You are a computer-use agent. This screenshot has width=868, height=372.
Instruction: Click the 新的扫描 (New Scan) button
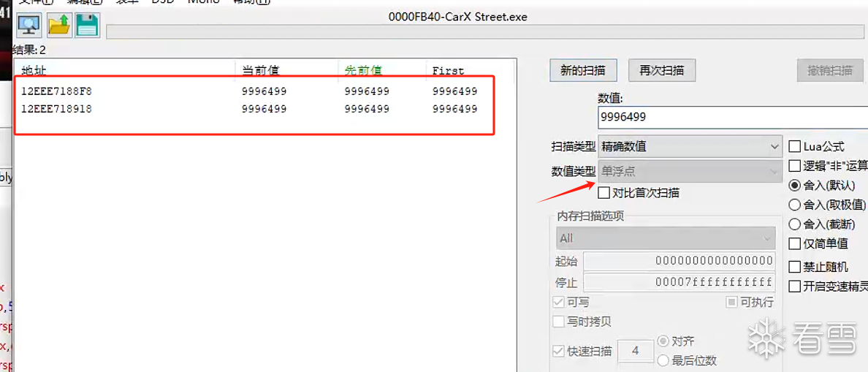tap(583, 70)
